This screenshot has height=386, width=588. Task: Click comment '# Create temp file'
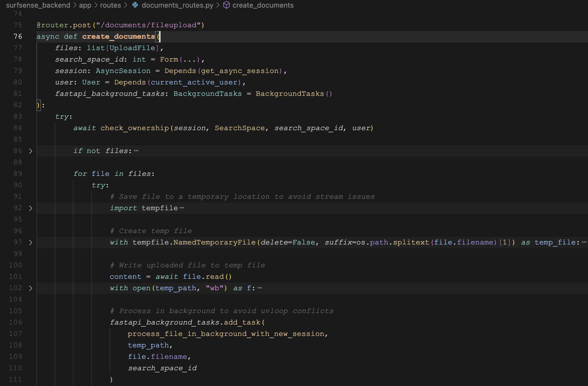click(x=151, y=231)
